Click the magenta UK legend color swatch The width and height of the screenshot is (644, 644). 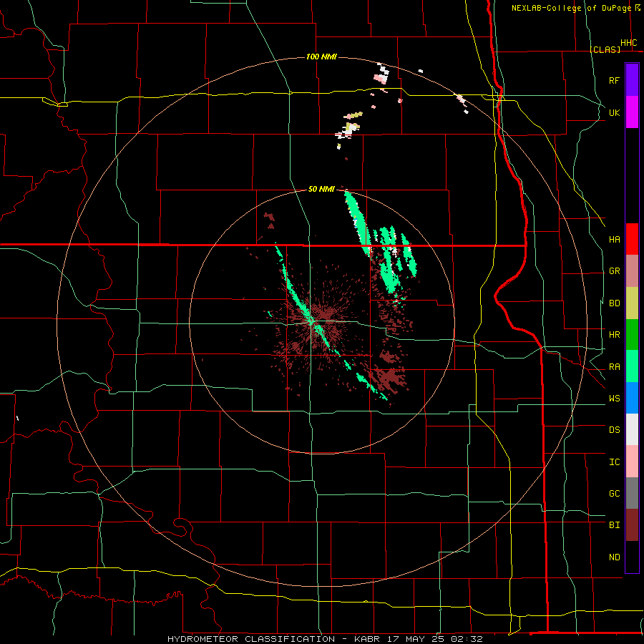(632, 112)
